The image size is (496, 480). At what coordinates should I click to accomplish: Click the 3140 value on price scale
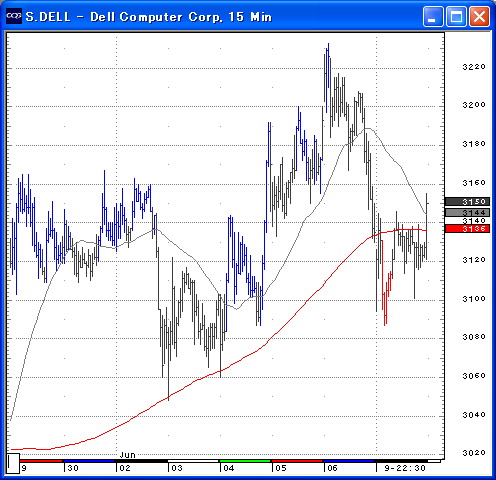[474, 221]
